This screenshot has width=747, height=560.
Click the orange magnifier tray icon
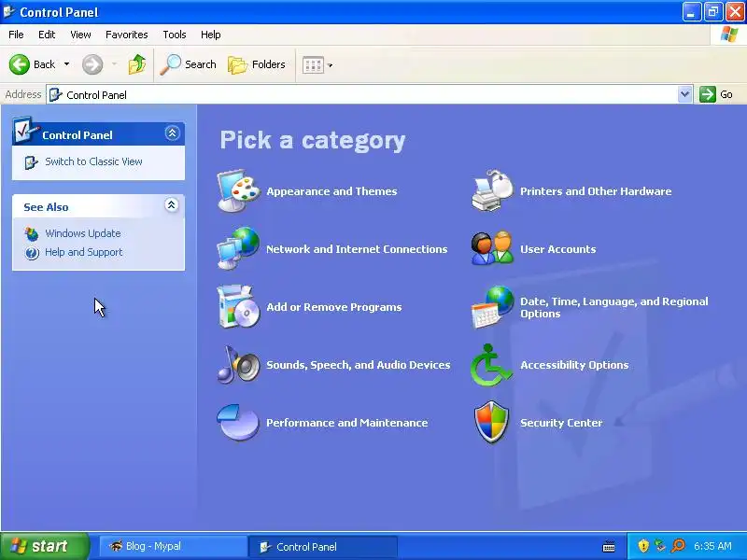[678, 546]
